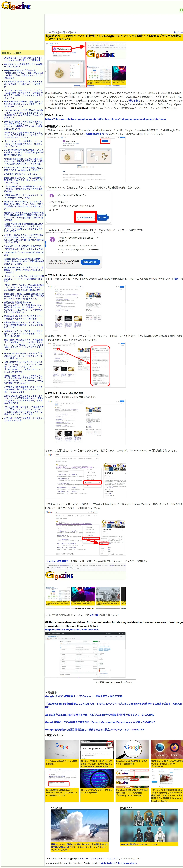Open sidebar news about Steam Civitai preview game
The height and width of the screenshot is (868, 183).
click(24, 247)
